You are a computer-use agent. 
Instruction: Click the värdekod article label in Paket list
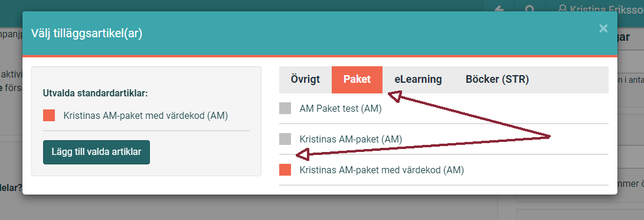[x=381, y=170]
